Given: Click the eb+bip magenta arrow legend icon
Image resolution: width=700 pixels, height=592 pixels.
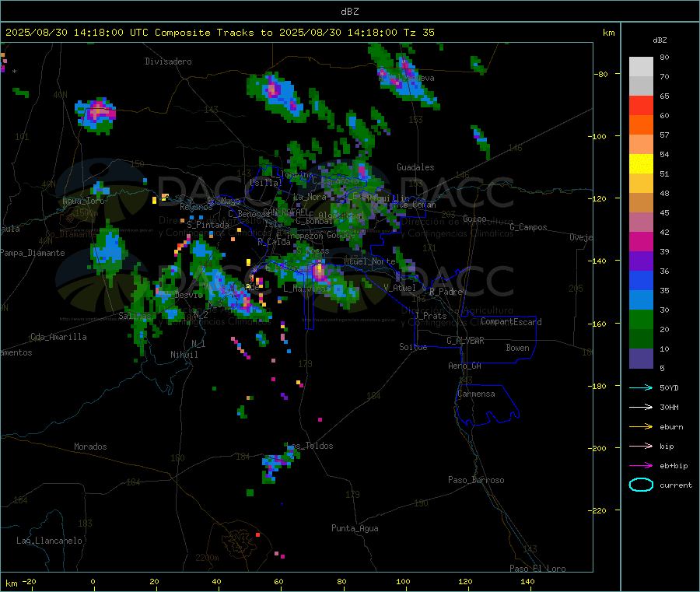Looking at the screenshot, I should tap(641, 466).
